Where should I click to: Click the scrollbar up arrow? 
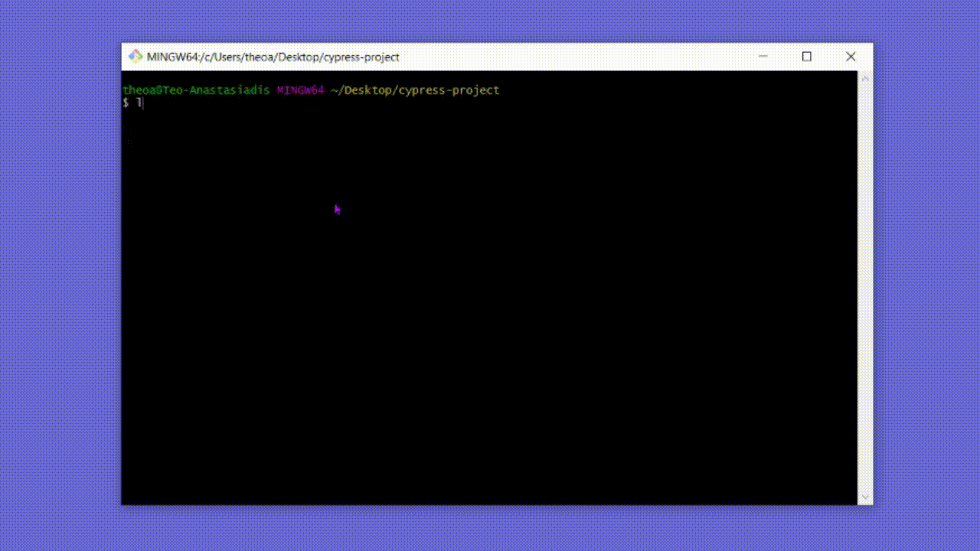[x=864, y=77]
